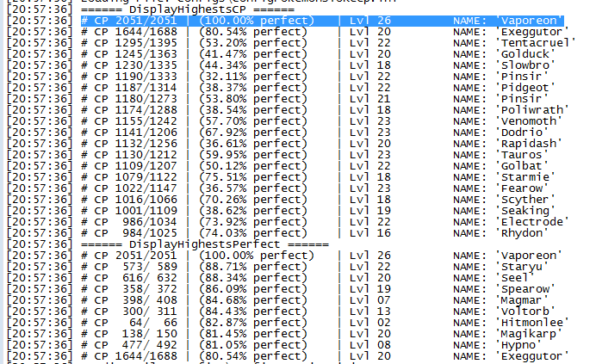Viewport: 596px width, 364px height.
Task: Click on the 'Rhydon' name
Action: point(522,233)
